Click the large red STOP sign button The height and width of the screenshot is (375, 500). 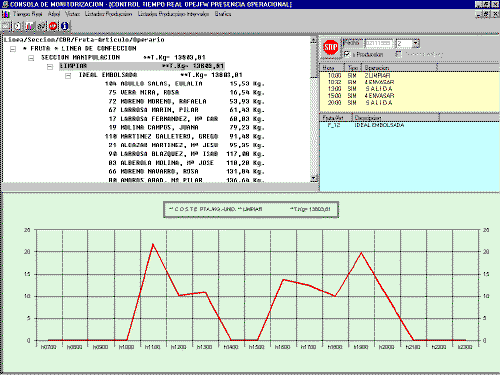point(330,47)
